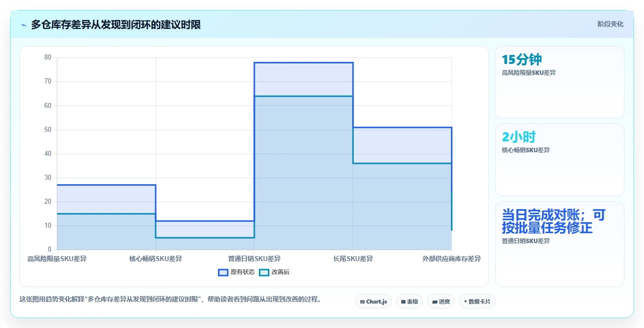The height and width of the screenshot is (328, 644).
Task: Click x-axis label 高风险限量SKU差异
Action: [x=57, y=259]
